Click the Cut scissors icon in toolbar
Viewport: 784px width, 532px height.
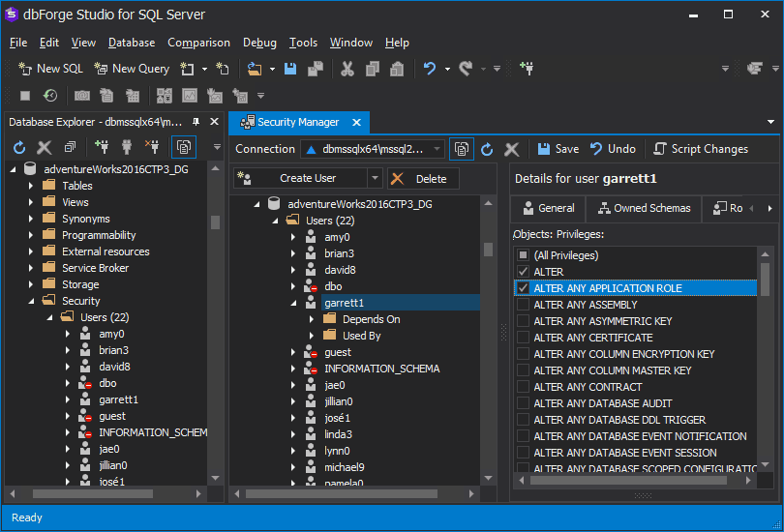(347, 69)
